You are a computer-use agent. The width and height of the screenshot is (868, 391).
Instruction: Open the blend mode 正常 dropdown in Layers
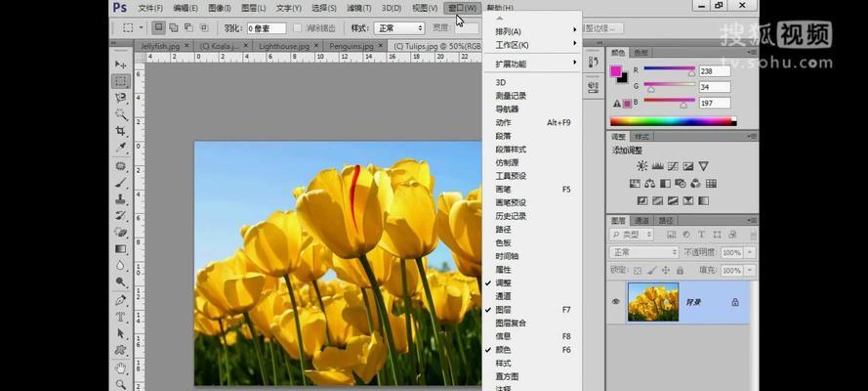point(643,252)
